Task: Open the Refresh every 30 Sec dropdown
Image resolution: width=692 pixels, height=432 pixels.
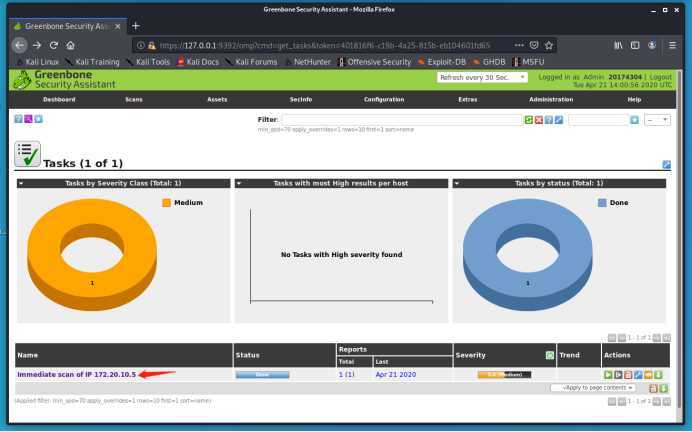Action: [x=482, y=77]
